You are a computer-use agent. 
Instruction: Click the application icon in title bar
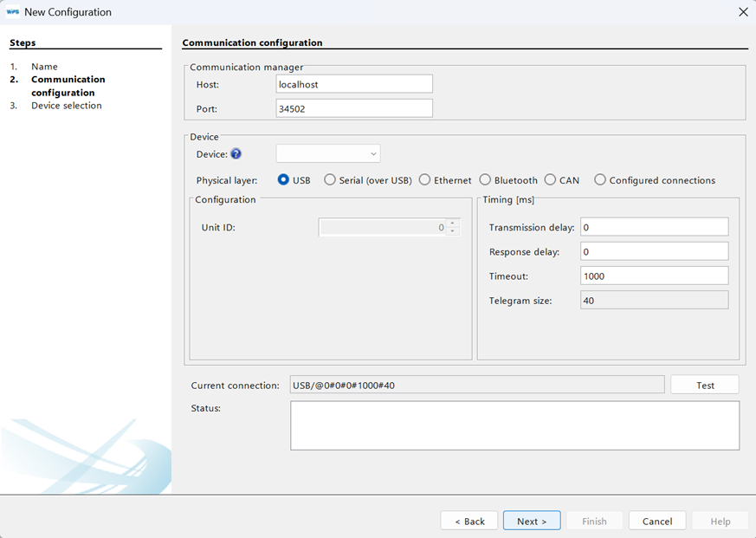(x=13, y=11)
